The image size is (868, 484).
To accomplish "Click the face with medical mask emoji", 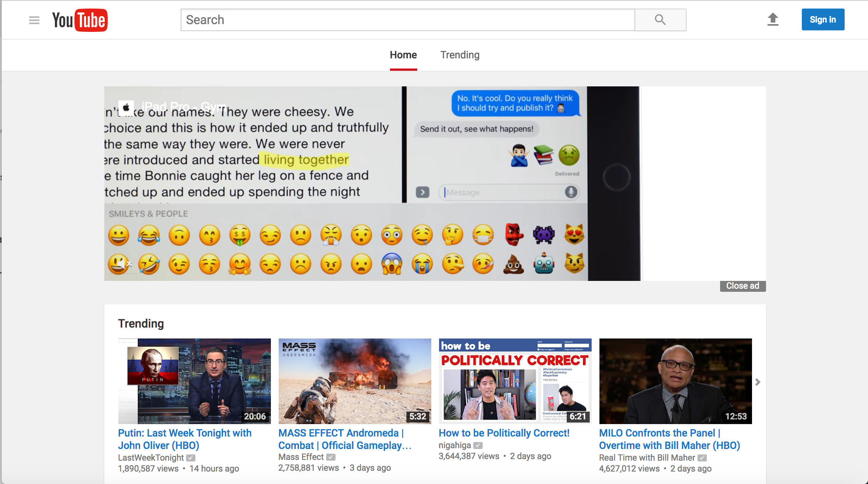I will (x=483, y=235).
